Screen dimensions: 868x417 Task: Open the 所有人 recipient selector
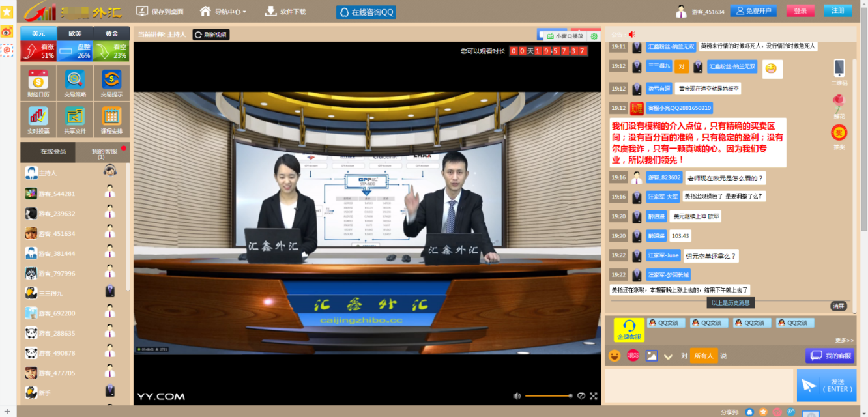click(x=704, y=356)
